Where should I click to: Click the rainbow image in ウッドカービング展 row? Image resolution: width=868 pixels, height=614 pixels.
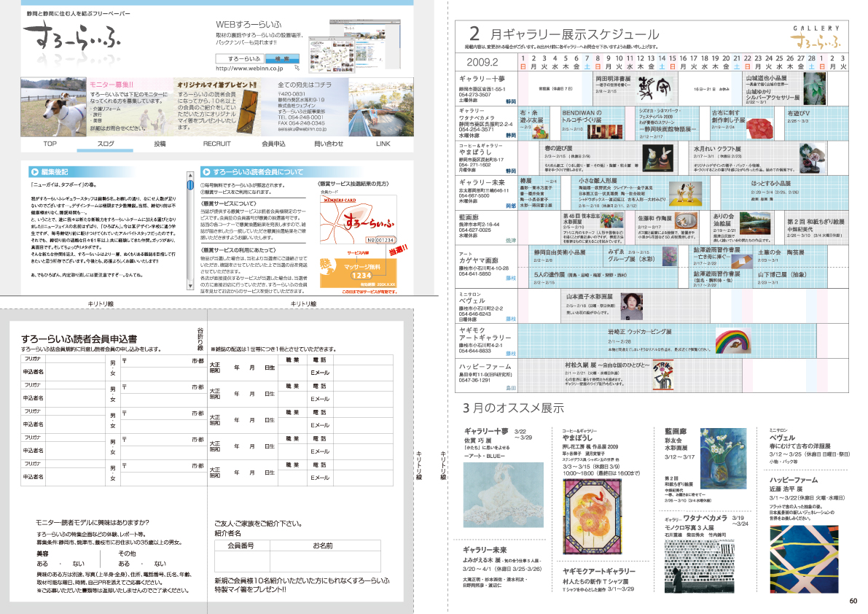tap(732, 341)
